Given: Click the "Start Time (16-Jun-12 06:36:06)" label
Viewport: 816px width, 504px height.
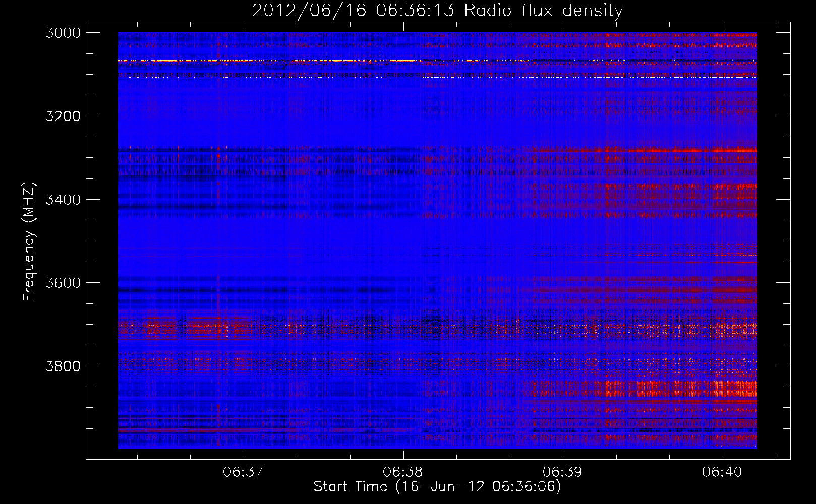Looking at the screenshot, I should 437,487.
